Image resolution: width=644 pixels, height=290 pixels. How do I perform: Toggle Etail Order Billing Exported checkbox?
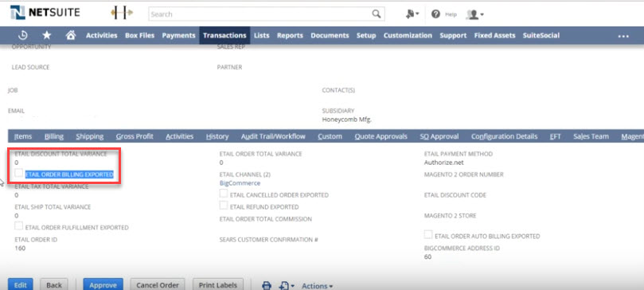(19, 173)
